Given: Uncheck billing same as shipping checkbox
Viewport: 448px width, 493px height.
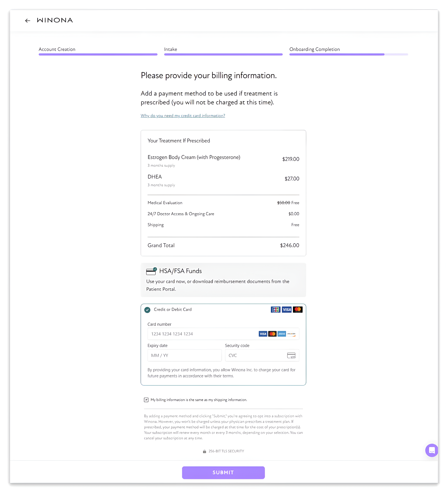Looking at the screenshot, I should click(x=146, y=400).
